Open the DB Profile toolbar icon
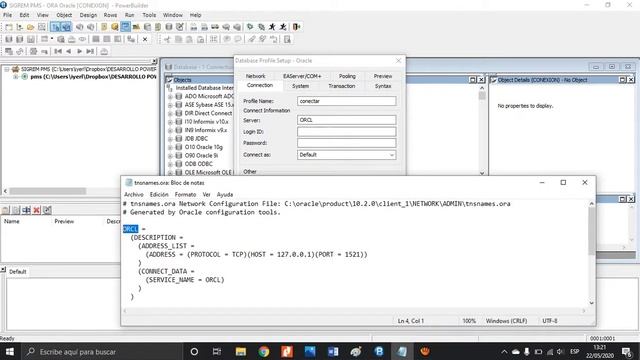 click(x=147, y=27)
